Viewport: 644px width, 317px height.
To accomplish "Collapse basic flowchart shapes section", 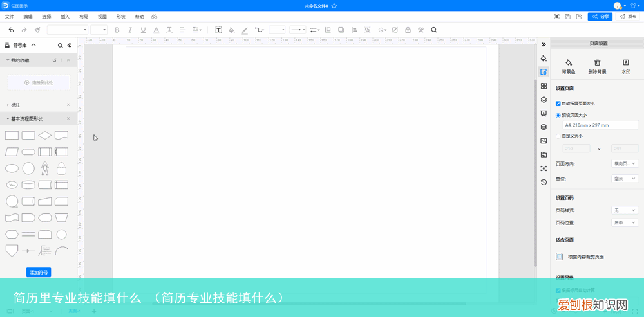I will 8,119.
